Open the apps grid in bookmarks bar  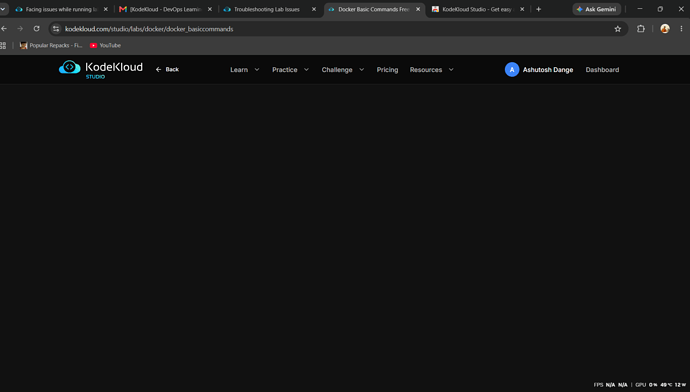[3, 45]
